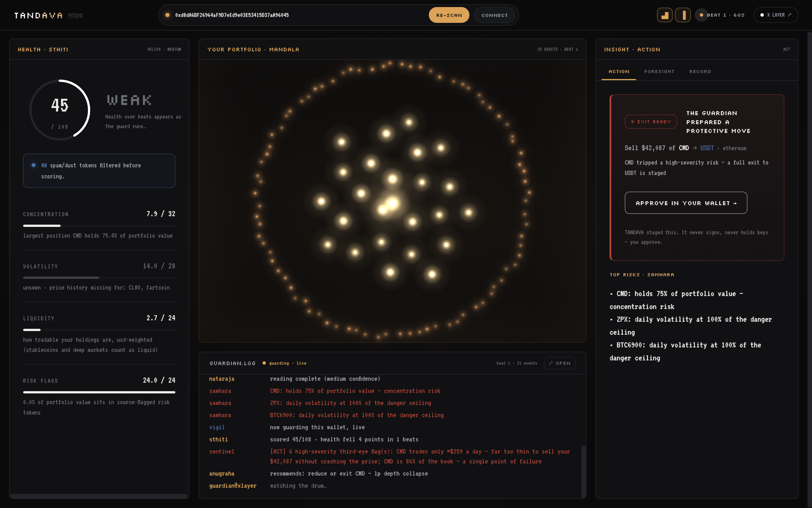This screenshot has width=812, height=508.
Task: Switch to the RECORD tab
Action: [x=700, y=72]
